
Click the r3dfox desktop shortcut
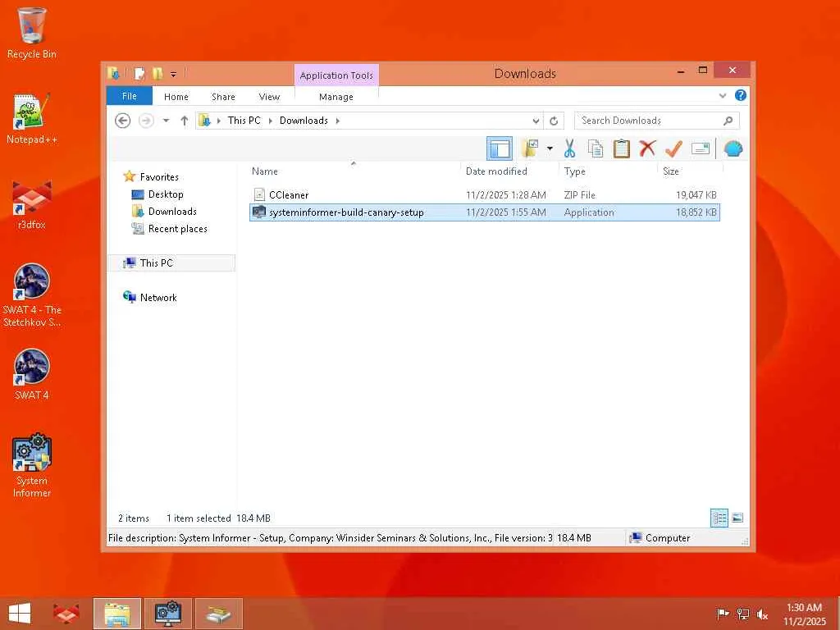click(32, 204)
